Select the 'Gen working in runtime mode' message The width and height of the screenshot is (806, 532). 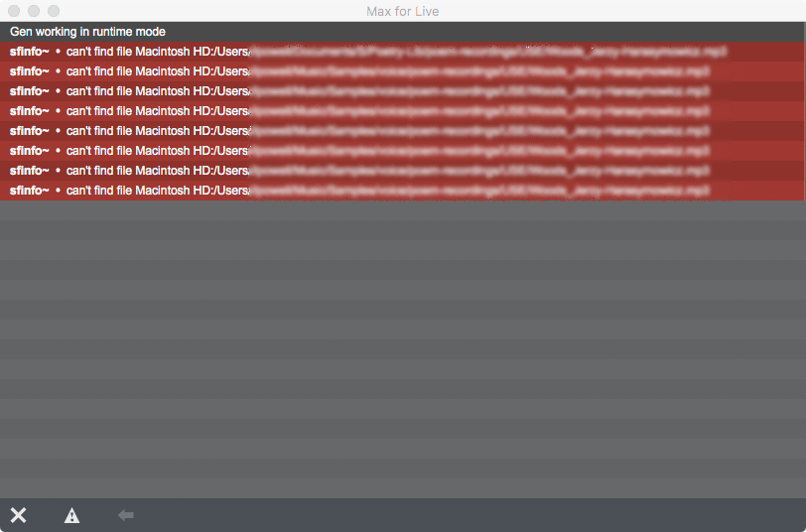pos(403,32)
